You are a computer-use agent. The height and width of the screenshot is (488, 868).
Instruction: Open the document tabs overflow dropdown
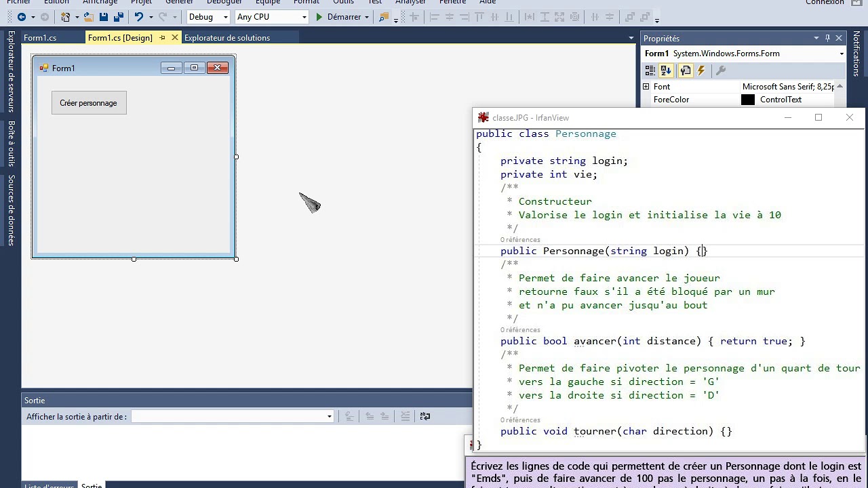(631, 38)
